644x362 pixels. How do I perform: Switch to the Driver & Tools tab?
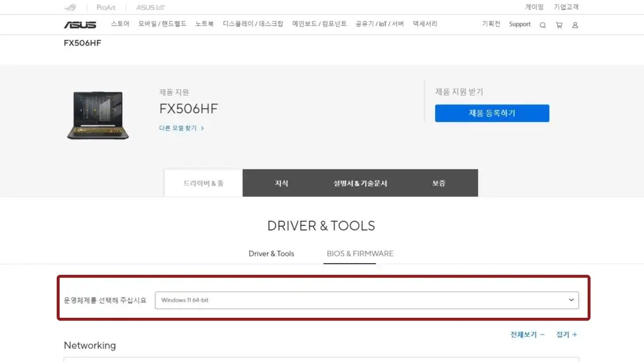tap(272, 254)
